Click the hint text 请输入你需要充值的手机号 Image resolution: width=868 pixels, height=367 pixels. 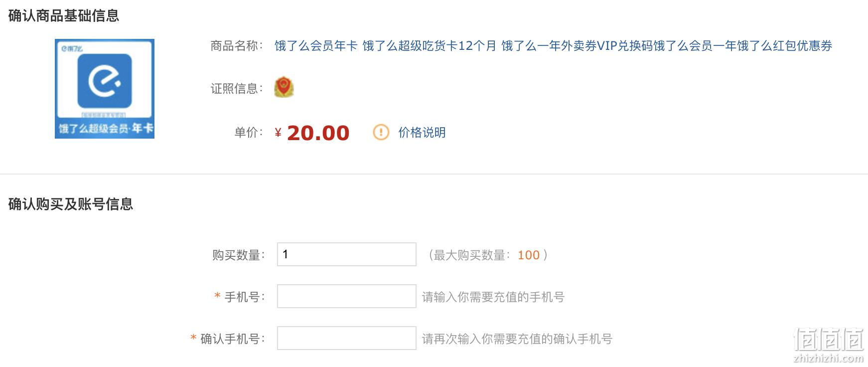[493, 297]
